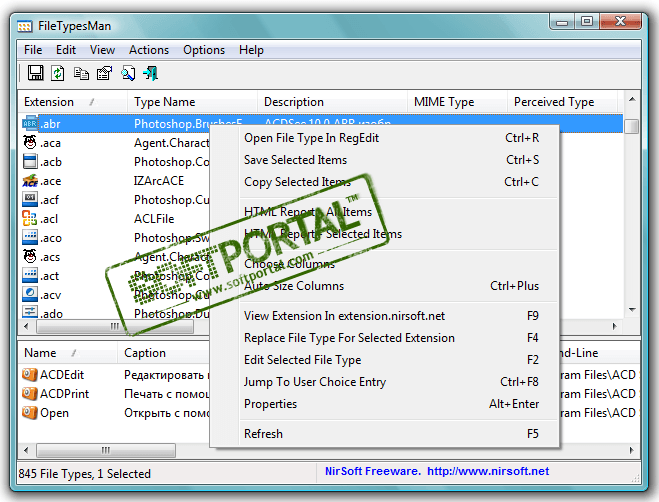
Task: Click lower list horizontal scrollbar left arrow
Action: coord(26,450)
